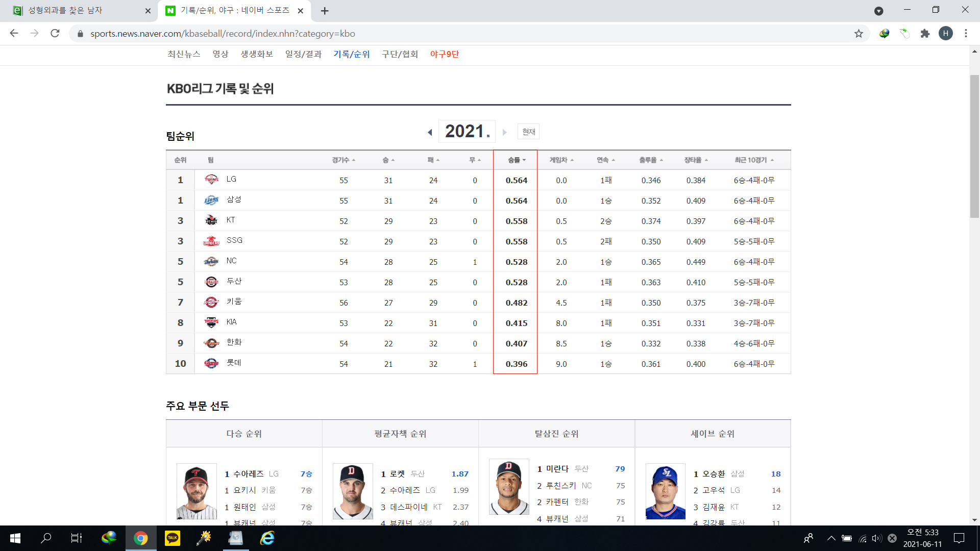Go to the next season arrow
Viewport: 980px width, 551px height.
[505, 132]
